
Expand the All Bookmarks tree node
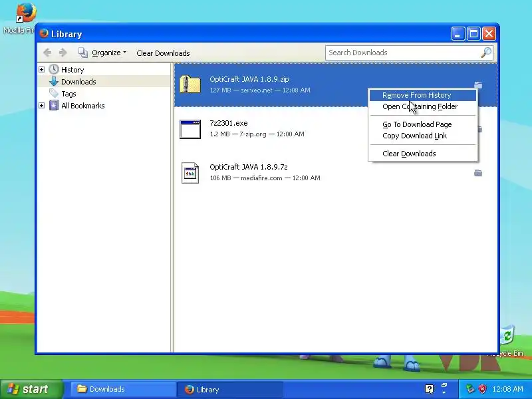[x=41, y=106]
